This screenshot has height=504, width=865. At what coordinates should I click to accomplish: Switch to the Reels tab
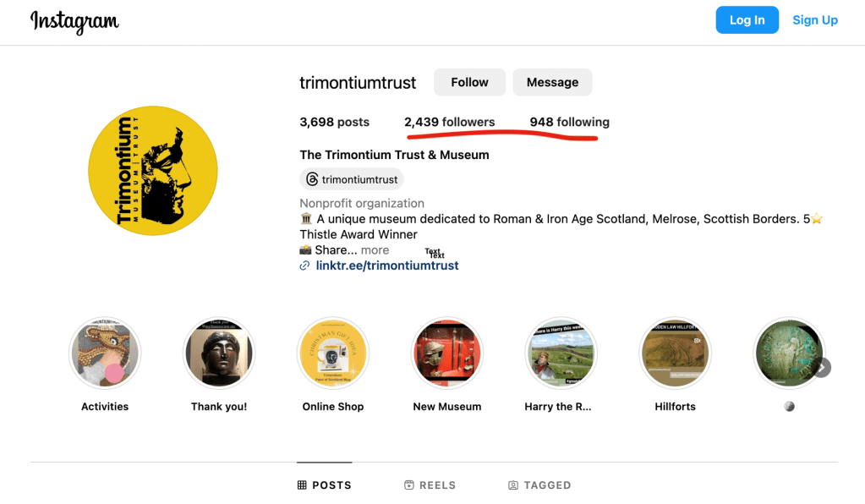pyautogui.click(x=430, y=485)
